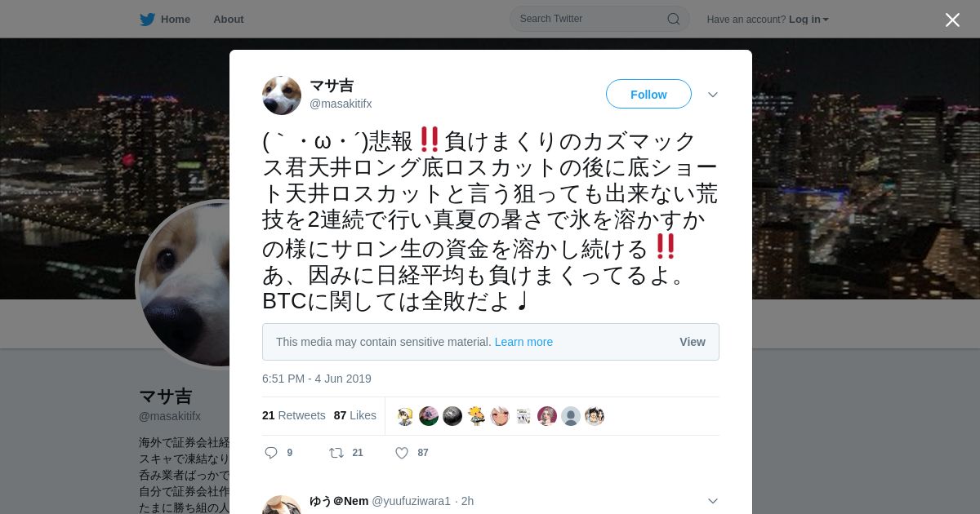Click ゆう@Nem reply avatar
The image size is (980, 514).
tap(282, 505)
